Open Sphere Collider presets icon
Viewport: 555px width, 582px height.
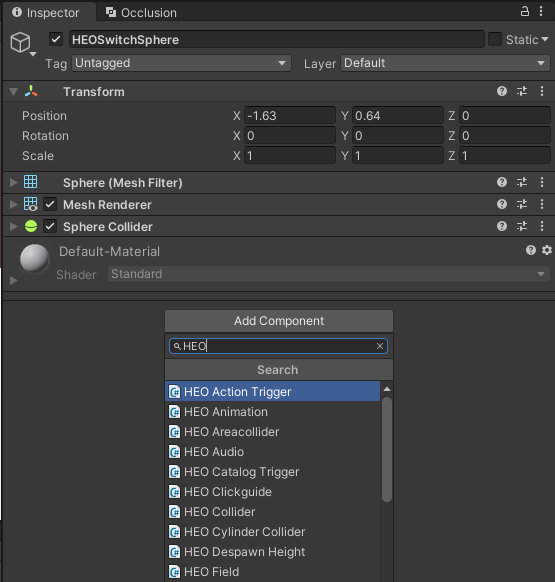click(522, 226)
